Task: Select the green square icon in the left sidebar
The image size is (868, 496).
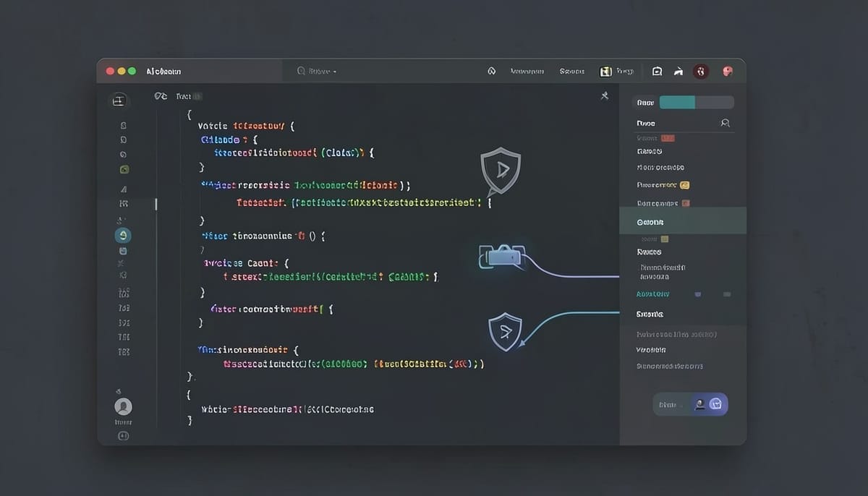Action: [124, 169]
